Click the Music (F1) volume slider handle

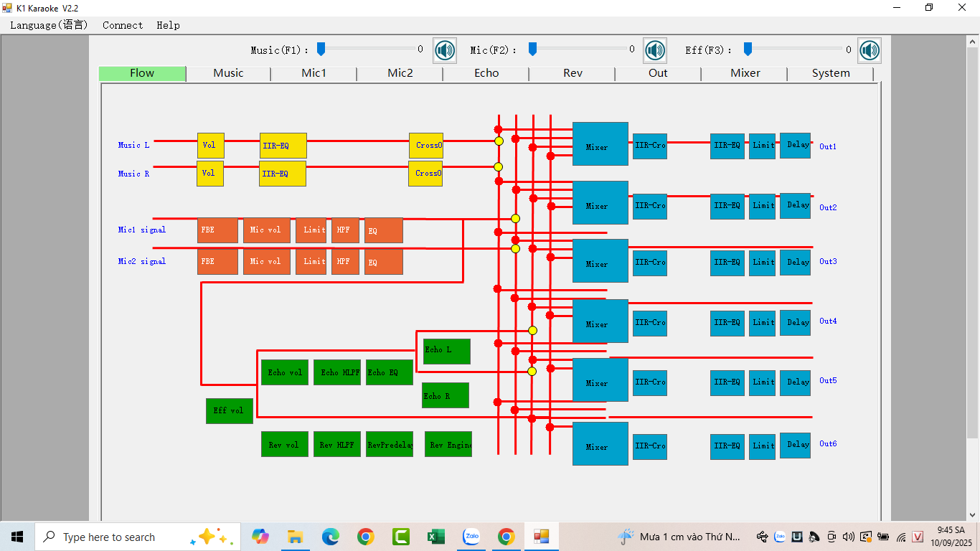click(321, 49)
